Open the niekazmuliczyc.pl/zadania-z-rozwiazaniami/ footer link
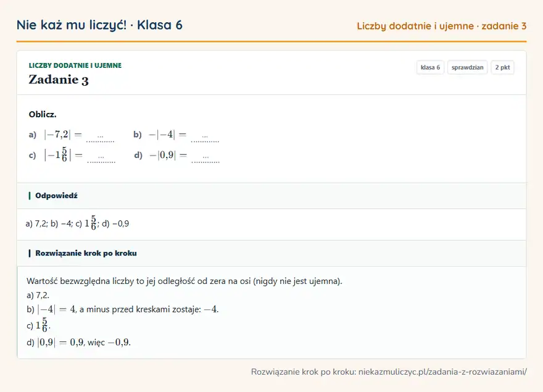Screen dimensions: 543x392 442,372
